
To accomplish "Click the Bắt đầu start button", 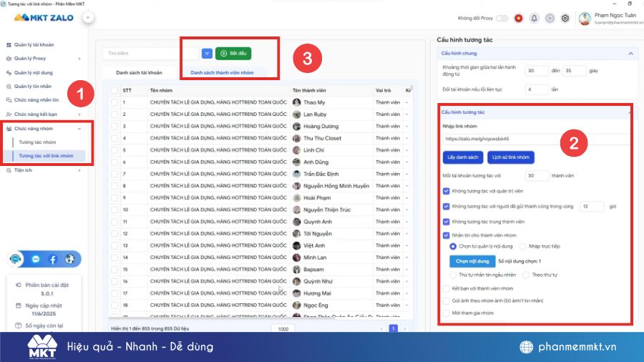I will point(233,54).
